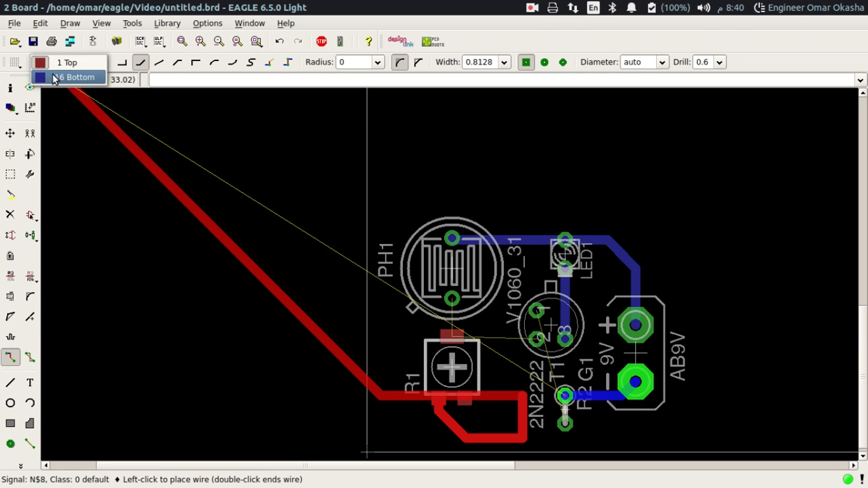Undo the last action
The width and height of the screenshot is (868, 488).
coord(280,42)
